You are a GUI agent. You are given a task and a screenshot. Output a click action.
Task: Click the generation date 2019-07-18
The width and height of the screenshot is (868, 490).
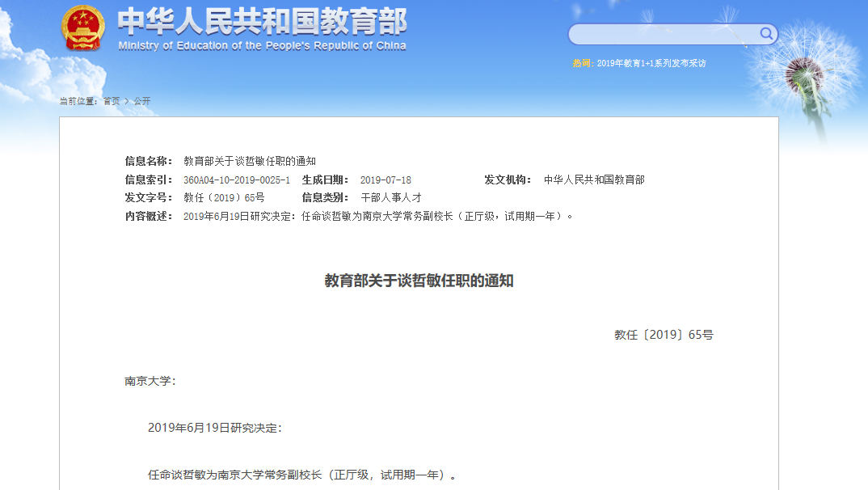click(385, 180)
